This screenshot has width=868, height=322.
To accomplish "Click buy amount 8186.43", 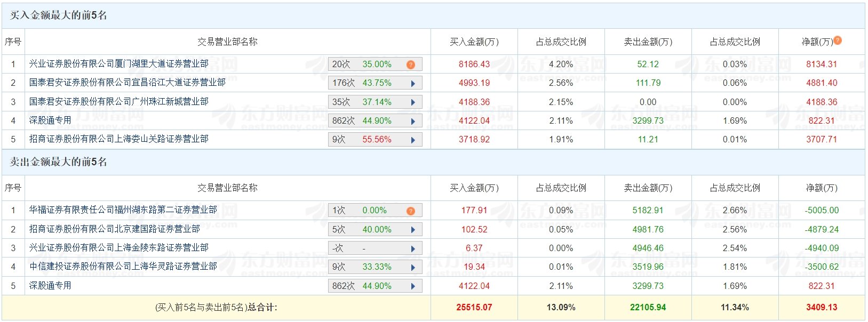I will pyautogui.click(x=474, y=64).
